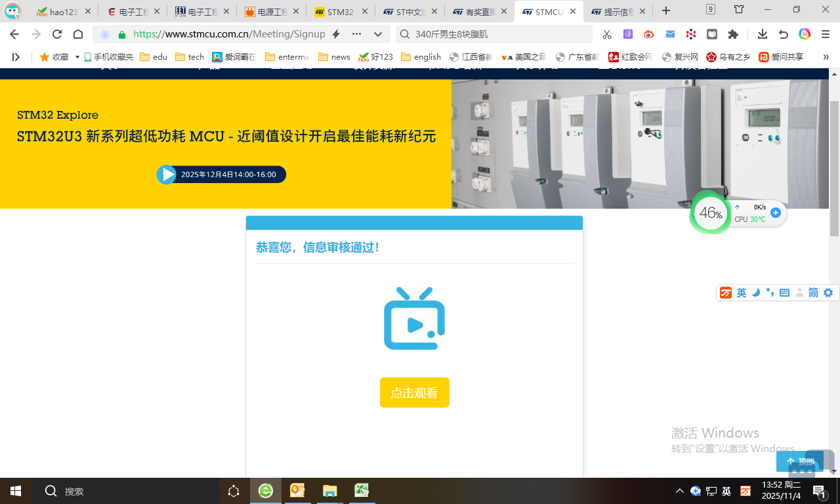Viewport: 840px width, 504px height.
Task: Open the address bar more options
Action: click(356, 34)
